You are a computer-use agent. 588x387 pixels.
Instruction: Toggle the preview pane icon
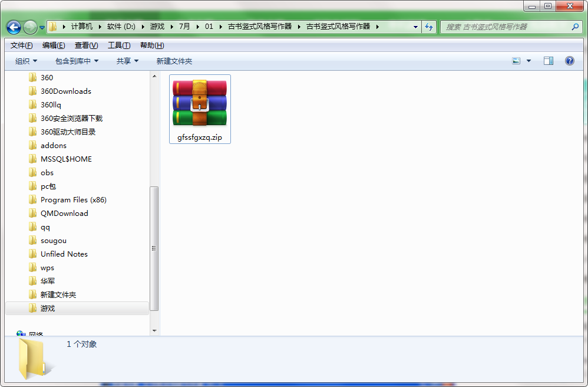click(x=549, y=61)
